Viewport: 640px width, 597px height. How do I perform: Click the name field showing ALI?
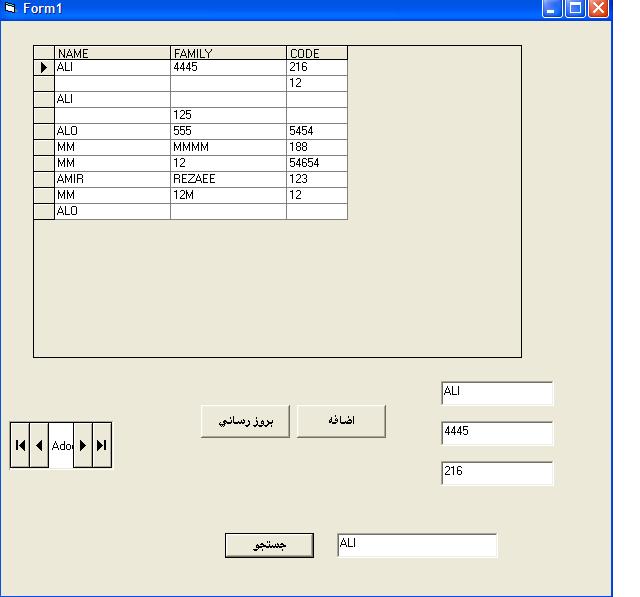tap(496, 393)
